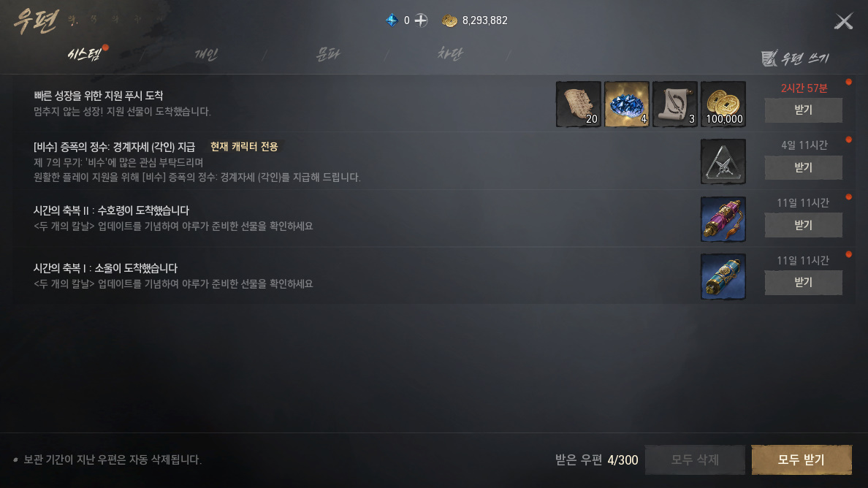Screen dimensions: 868x488
Task: Open the 문파 mail tab
Action: point(328,54)
